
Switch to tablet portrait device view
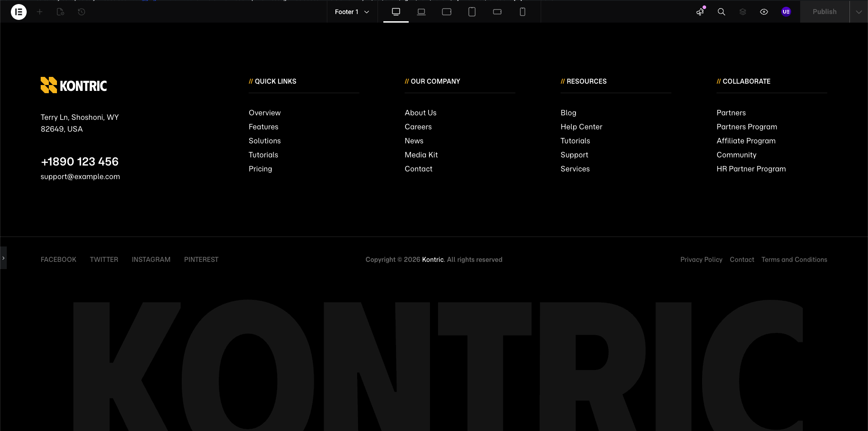click(x=472, y=12)
